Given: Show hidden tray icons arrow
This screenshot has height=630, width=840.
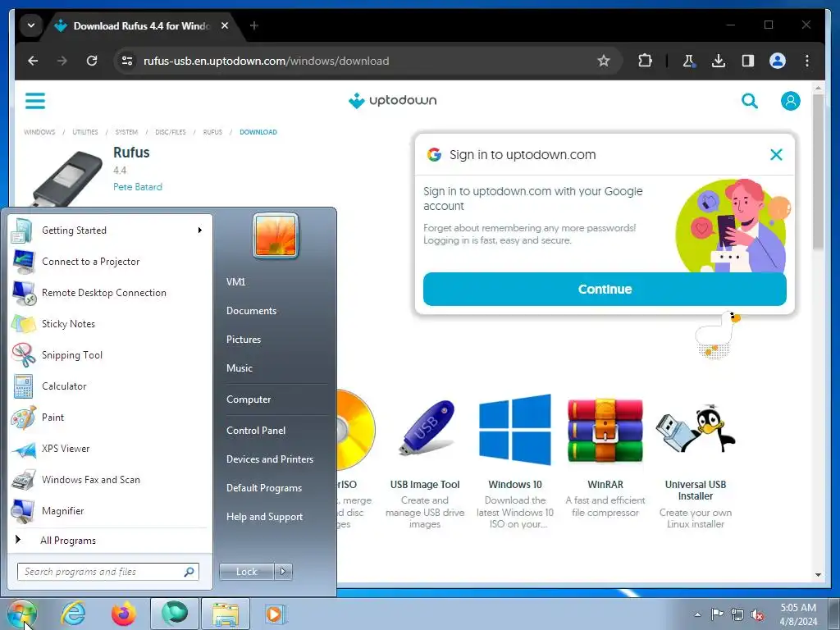Looking at the screenshot, I should (697, 615).
